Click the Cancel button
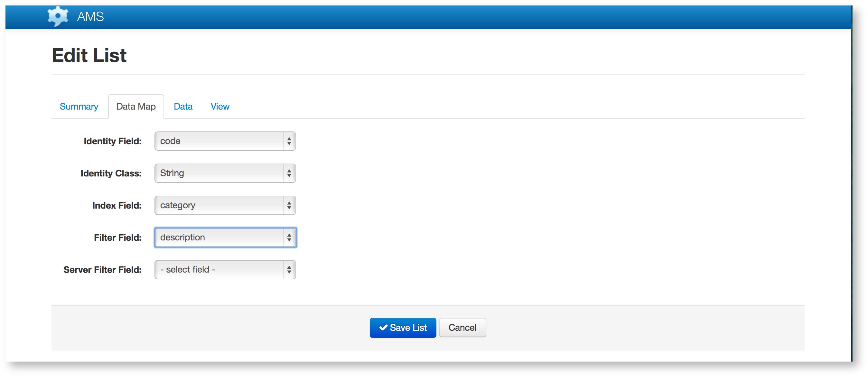 click(462, 328)
